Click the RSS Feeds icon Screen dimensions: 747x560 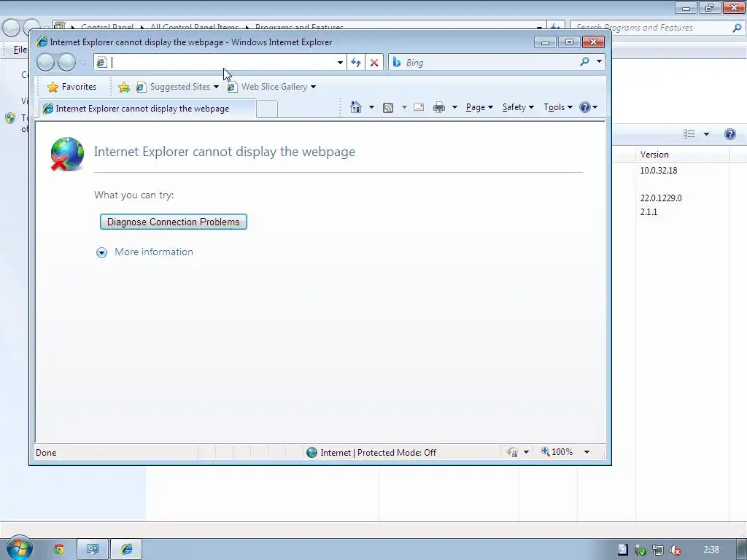pos(388,108)
